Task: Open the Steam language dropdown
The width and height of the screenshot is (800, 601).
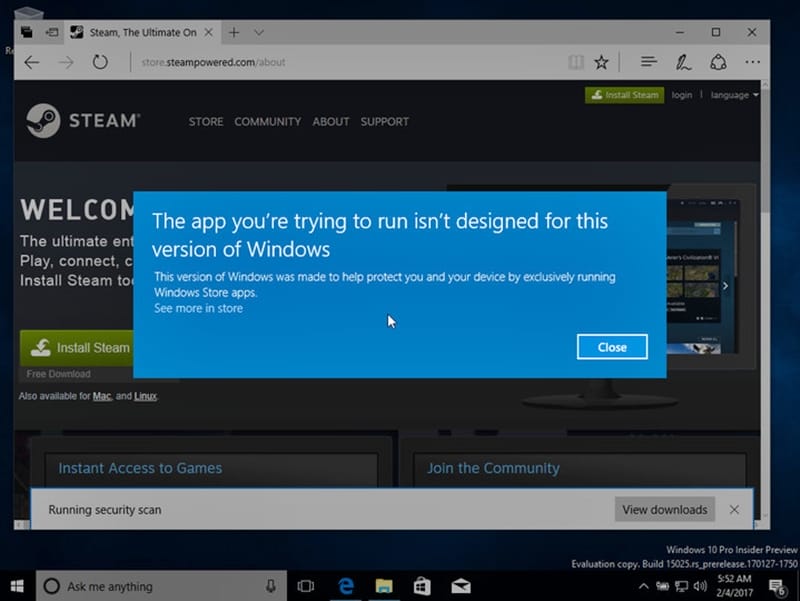Action: click(x=734, y=95)
